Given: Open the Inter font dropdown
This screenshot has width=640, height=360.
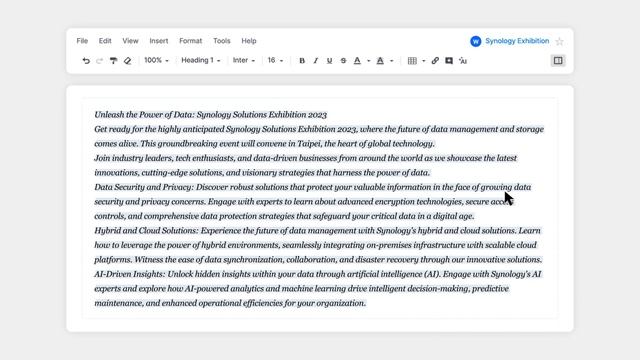Looking at the screenshot, I should tap(244, 60).
